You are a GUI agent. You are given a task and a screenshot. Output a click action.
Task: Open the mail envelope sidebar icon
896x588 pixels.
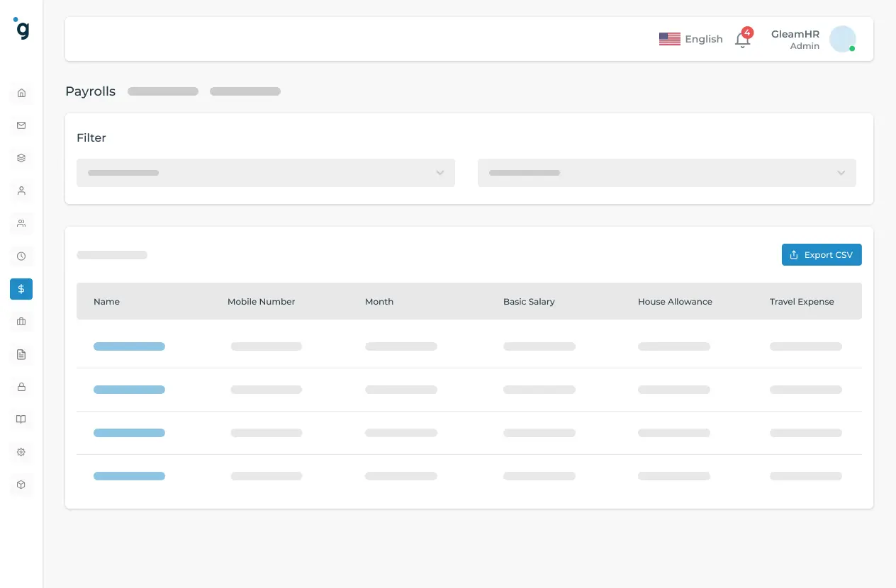[21, 125]
